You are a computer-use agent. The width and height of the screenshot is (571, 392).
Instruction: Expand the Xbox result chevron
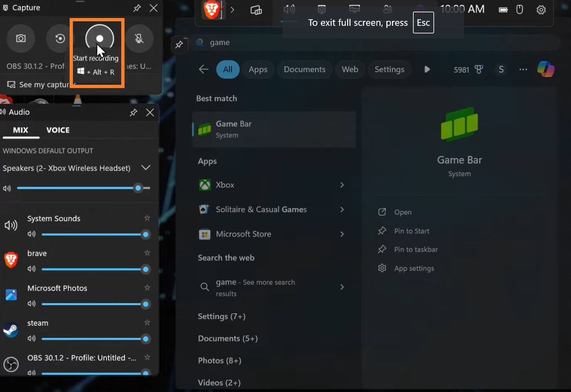click(x=342, y=185)
